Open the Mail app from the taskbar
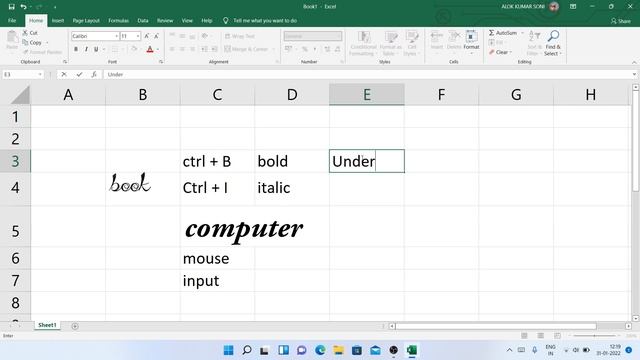The width and height of the screenshot is (640, 360). click(x=375, y=350)
